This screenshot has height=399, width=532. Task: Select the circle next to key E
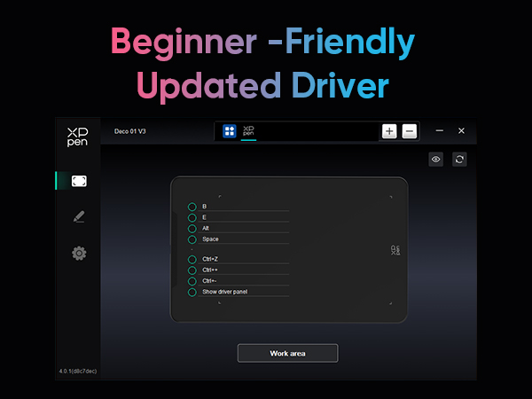[x=192, y=217]
